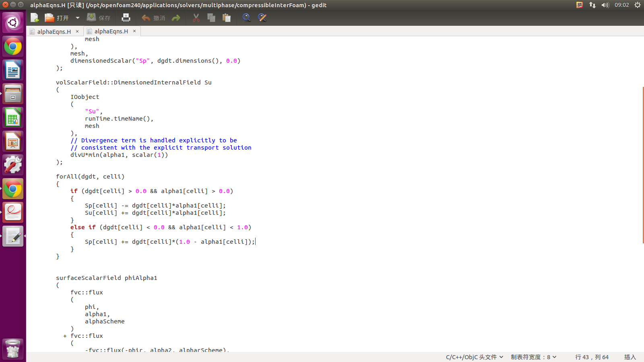This screenshot has width=644, height=362.
Task: Launch LibreOffice Calc from the dock
Action: click(x=13, y=118)
